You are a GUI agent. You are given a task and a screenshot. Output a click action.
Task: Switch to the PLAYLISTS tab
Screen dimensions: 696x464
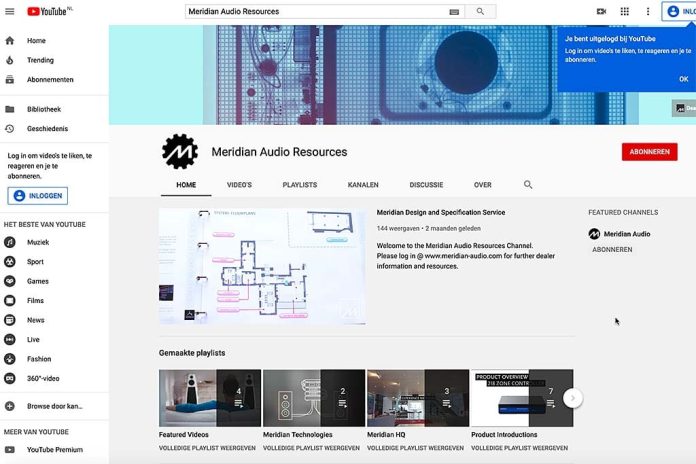(x=300, y=185)
